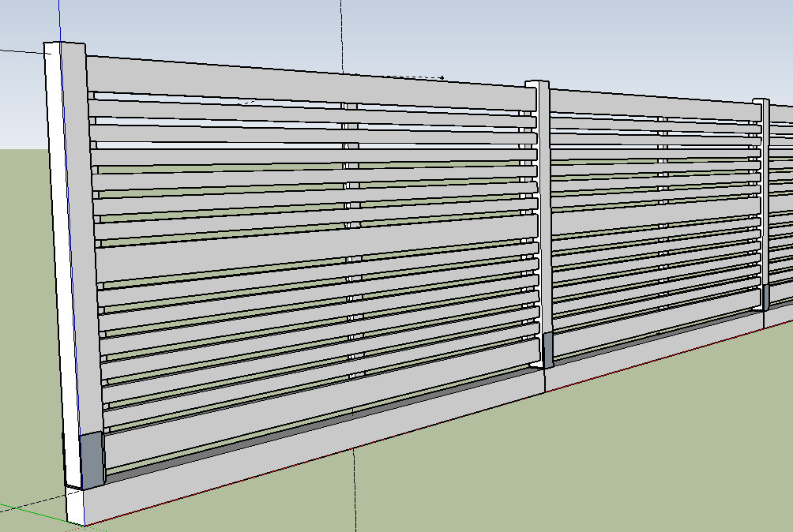Select the top slat of the second panel
This screenshot has width=793, height=532.
tap(648, 107)
